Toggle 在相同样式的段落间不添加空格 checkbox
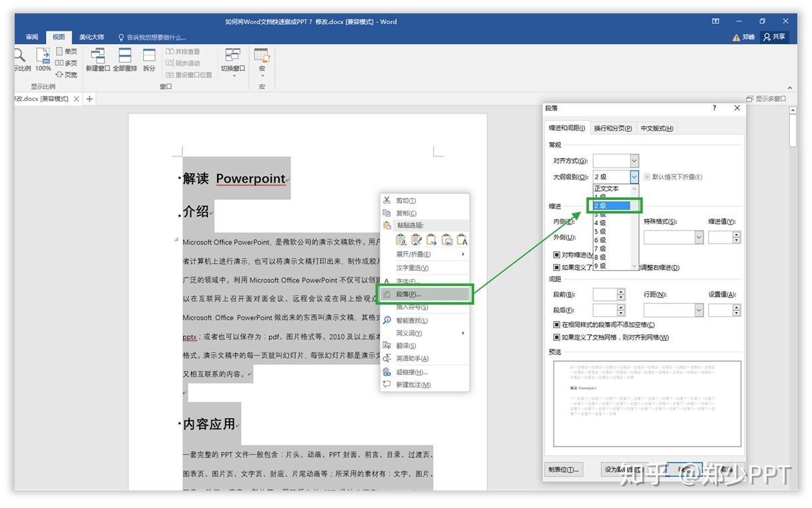 point(557,325)
